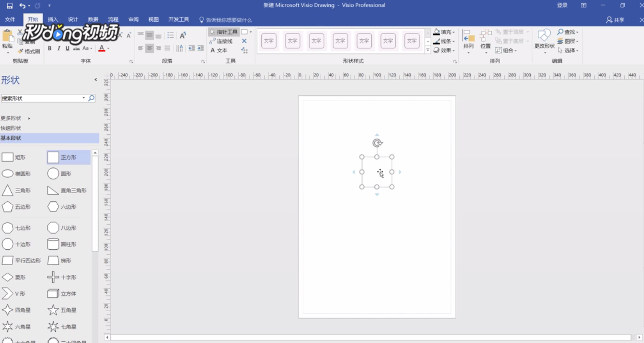
Task: Open the File (文件) tab
Action: click(x=10, y=20)
